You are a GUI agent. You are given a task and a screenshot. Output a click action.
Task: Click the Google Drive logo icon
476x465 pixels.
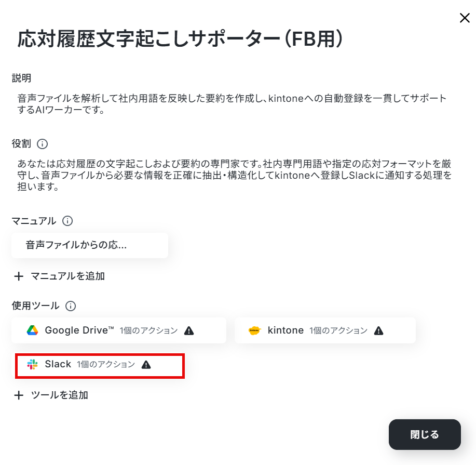coord(33,330)
